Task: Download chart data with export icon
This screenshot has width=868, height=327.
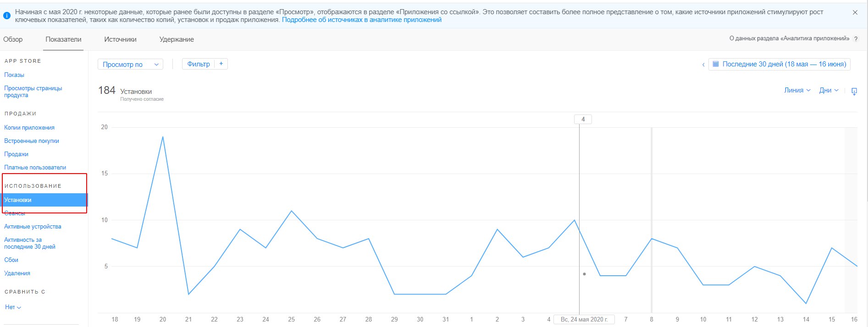Action: [x=854, y=91]
